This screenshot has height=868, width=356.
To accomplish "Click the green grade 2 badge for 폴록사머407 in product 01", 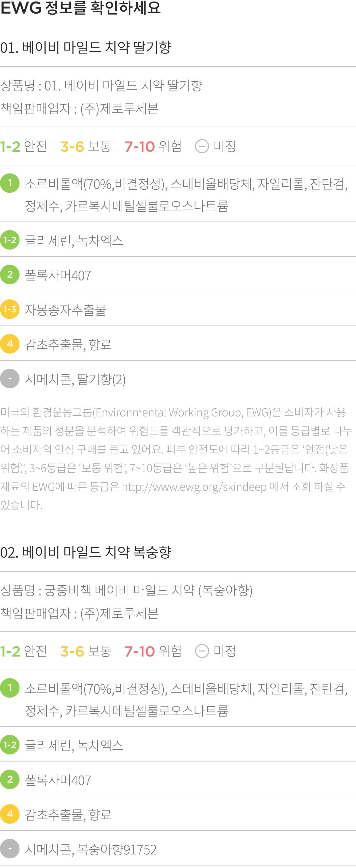I will [x=10, y=275].
